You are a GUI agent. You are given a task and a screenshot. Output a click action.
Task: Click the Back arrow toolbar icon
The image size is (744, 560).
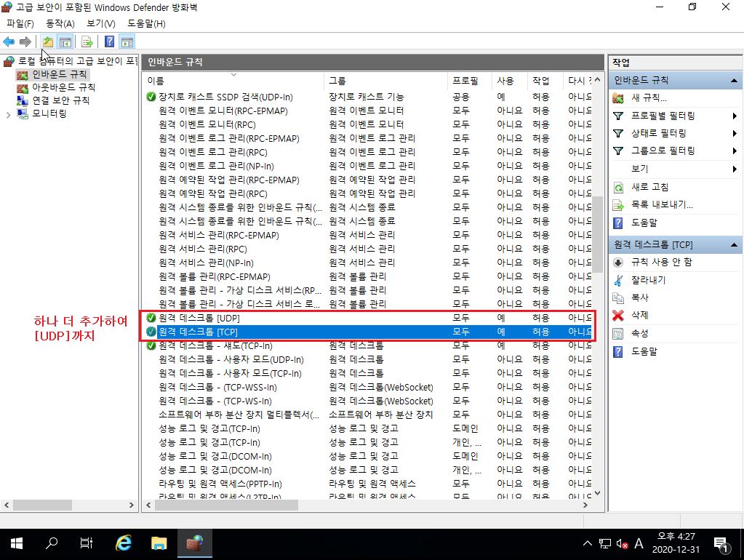click(x=9, y=41)
